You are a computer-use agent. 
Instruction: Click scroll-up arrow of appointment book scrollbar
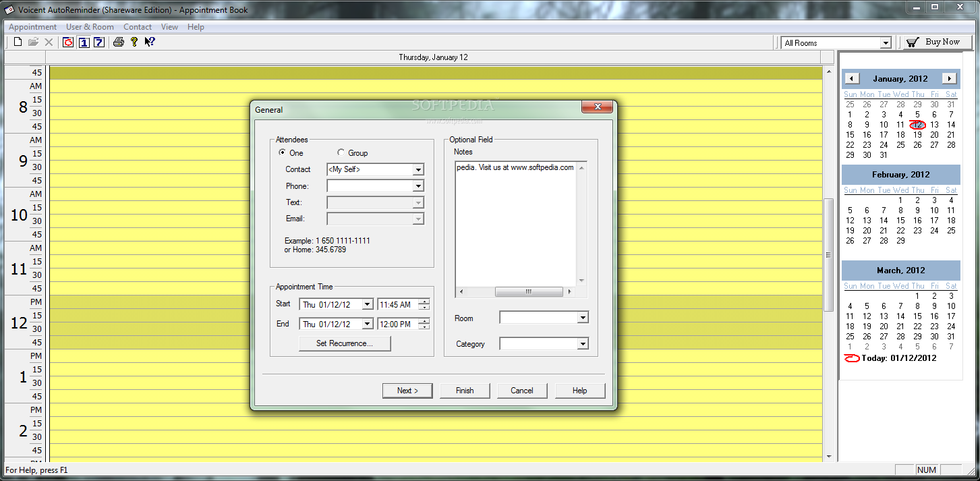pyautogui.click(x=829, y=71)
